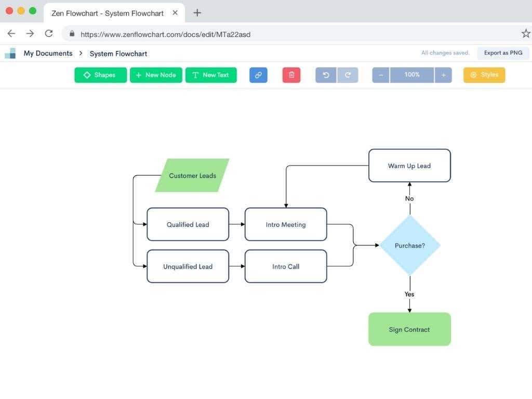This screenshot has height=399, width=532.
Task: Open a new browser tab
Action: 197,13
